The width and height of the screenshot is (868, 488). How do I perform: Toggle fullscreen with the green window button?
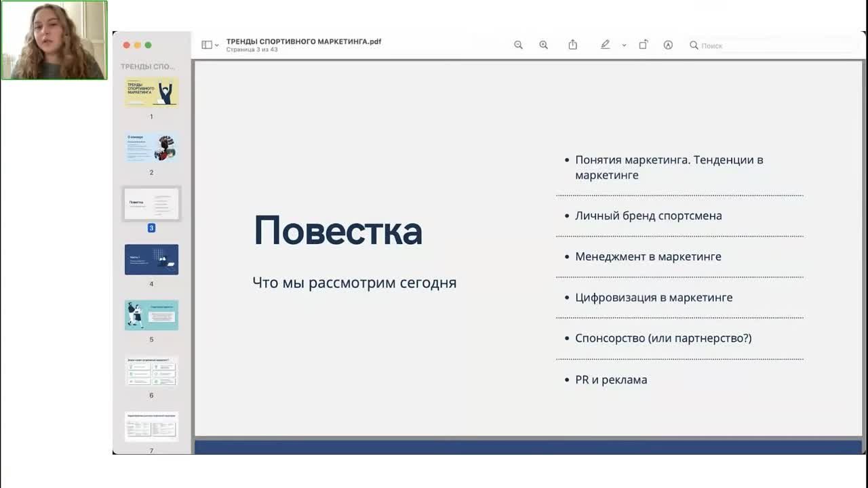tap(149, 44)
